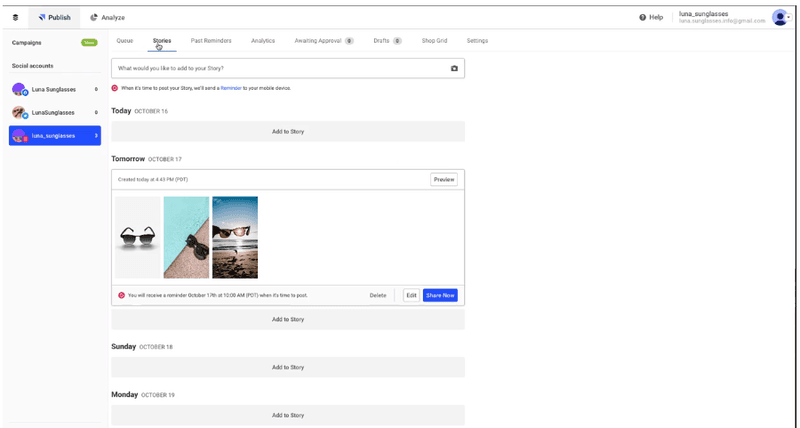Click the LunaSunglasses Twitter account avatar
Viewport: 800px width, 428px height.
pyautogui.click(x=19, y=112)
